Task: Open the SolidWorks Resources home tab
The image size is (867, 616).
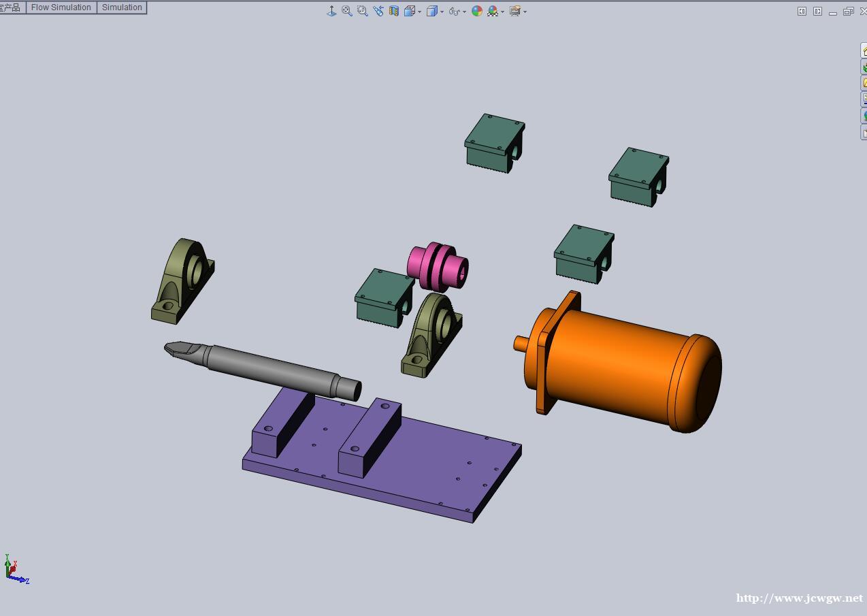Action: click(864, 51)
